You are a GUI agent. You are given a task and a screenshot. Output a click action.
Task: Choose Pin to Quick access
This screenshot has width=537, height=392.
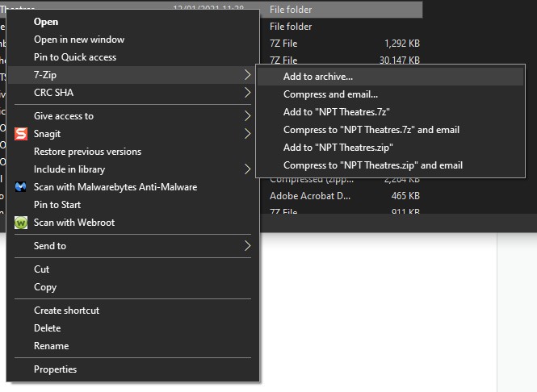pos(133,57)
